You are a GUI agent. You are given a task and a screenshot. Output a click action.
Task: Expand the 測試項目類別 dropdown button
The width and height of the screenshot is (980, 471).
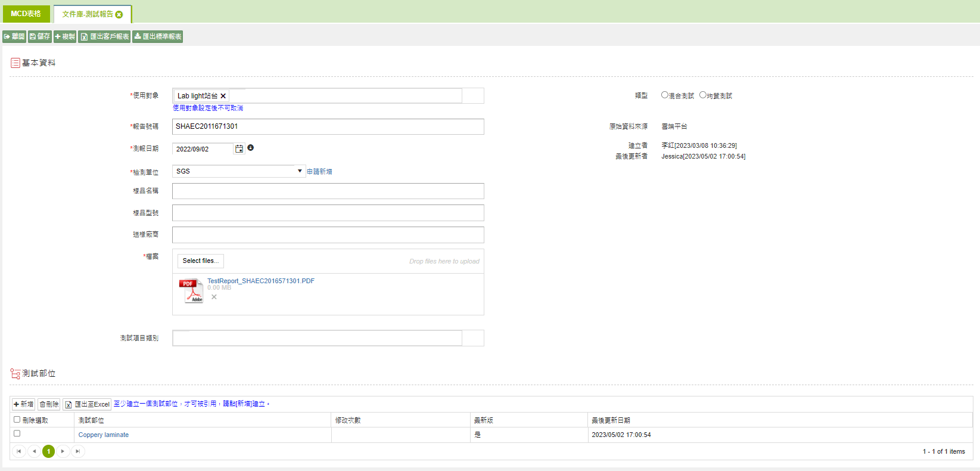tap(473, 338)
